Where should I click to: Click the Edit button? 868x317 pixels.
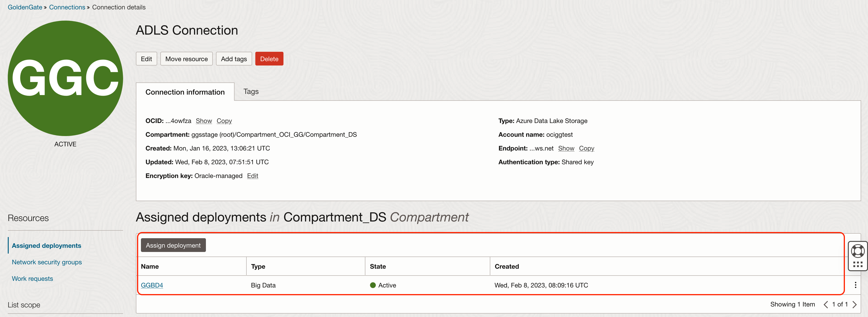pyautogui.click(x=146, y=59)
